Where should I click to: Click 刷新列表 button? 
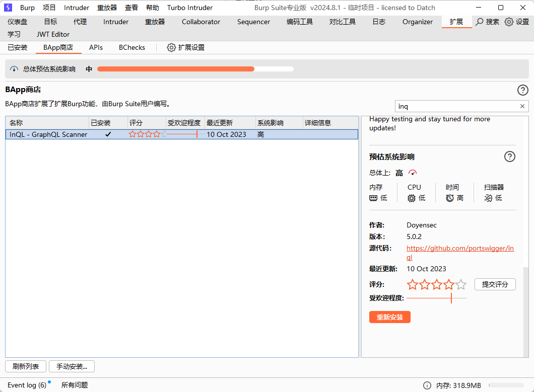pos(26,366)
